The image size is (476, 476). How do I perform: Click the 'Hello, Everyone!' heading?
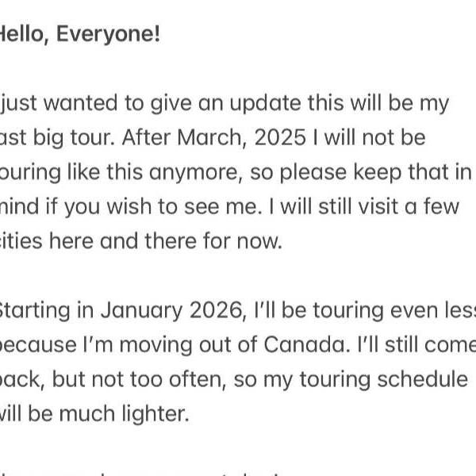(x=79, y=34)
